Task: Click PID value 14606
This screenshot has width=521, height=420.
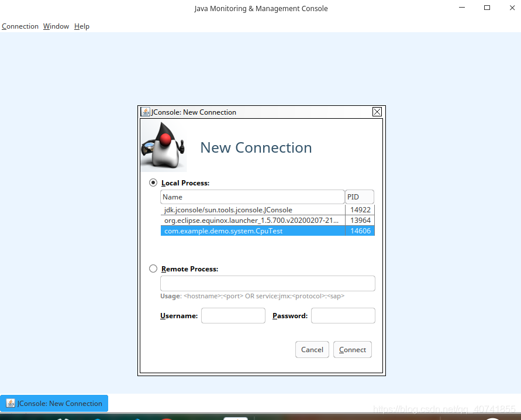Action: click(360, 230)
